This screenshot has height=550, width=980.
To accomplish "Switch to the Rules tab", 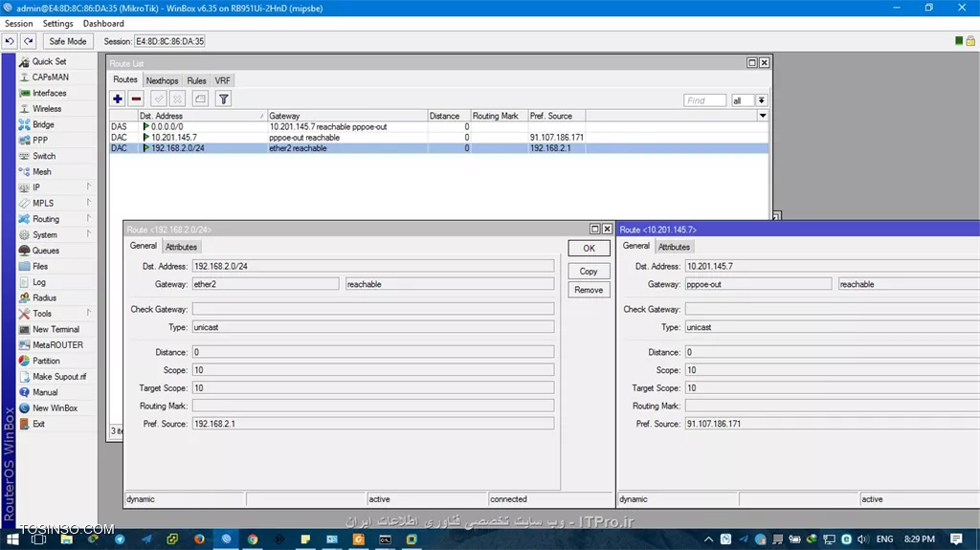I will pos(196,80).
